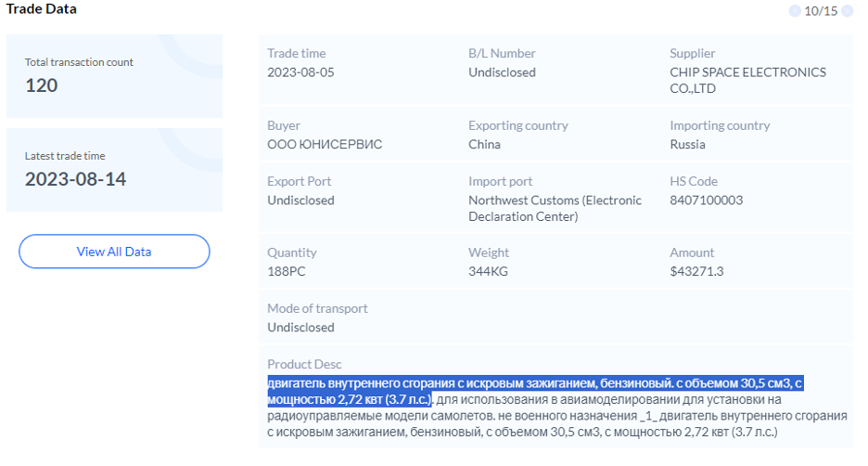This screenshot has width=868, height=466.
Task: Click the importing country value Russia
Action: pyautogui.click(x=687, y=144)
